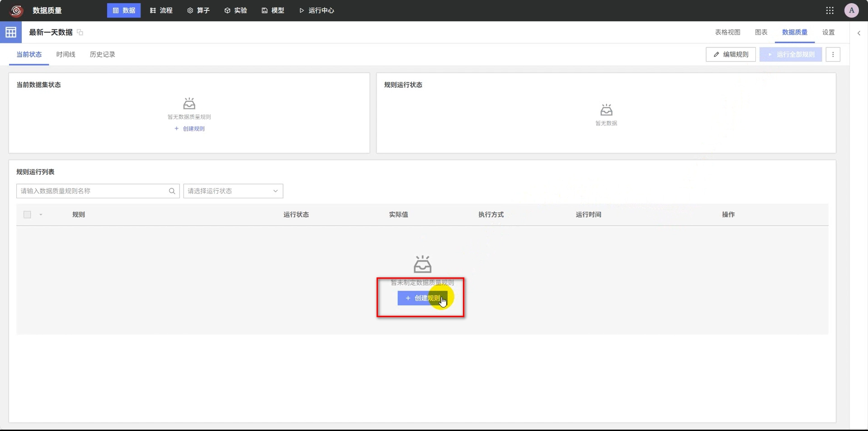Click 创建规则 link in 当前数据集状态 card

point(189,129)
